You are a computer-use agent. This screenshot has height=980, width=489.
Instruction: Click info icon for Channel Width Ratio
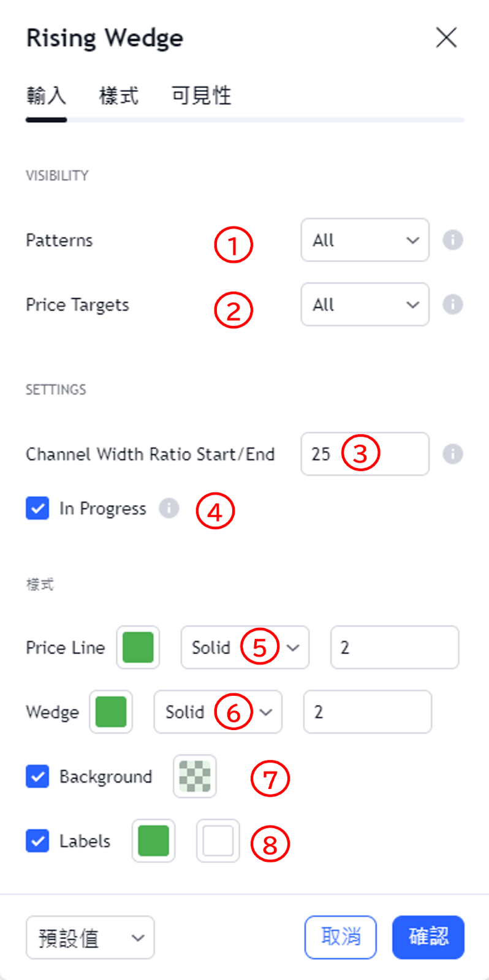point(453,454)
